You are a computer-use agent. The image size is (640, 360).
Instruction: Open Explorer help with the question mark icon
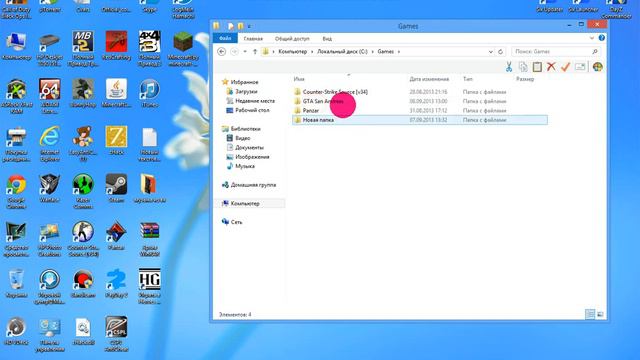602,38
